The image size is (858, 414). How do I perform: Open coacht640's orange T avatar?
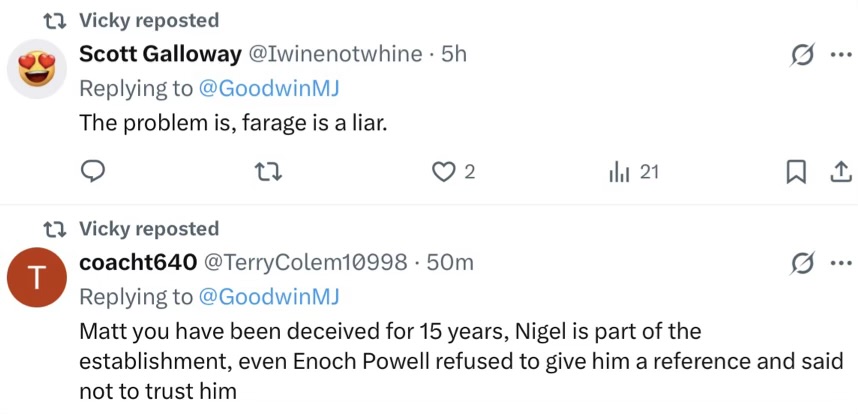pyautogui.click(x=37, y=277)
